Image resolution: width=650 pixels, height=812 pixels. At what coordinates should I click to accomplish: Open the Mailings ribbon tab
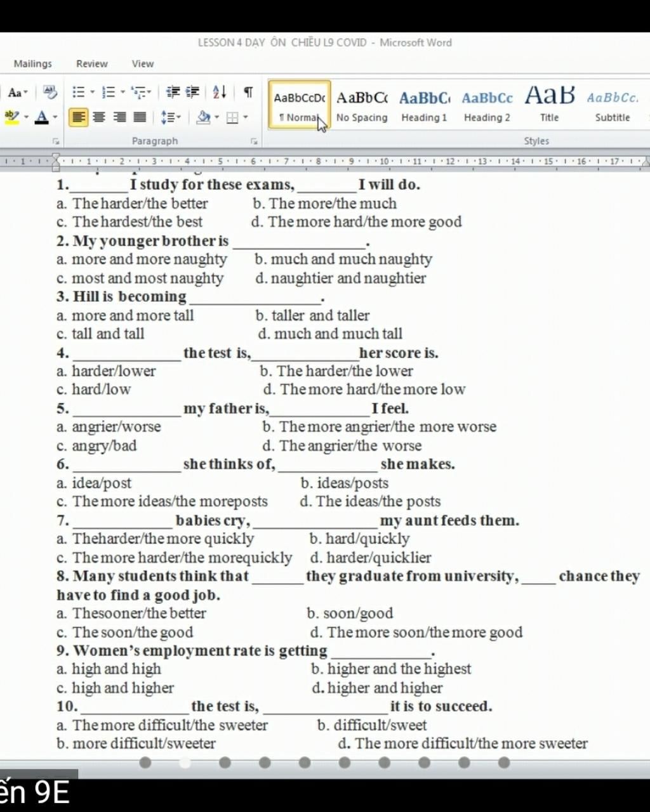point(33,63)
